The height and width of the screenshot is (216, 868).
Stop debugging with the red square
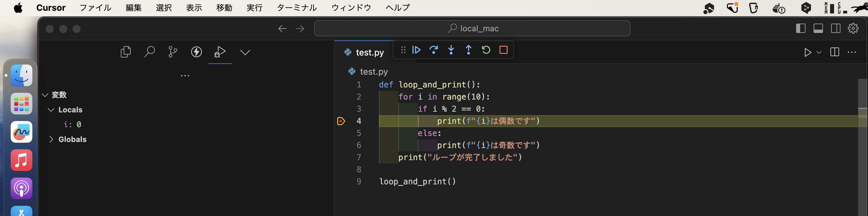pos(504,50)
